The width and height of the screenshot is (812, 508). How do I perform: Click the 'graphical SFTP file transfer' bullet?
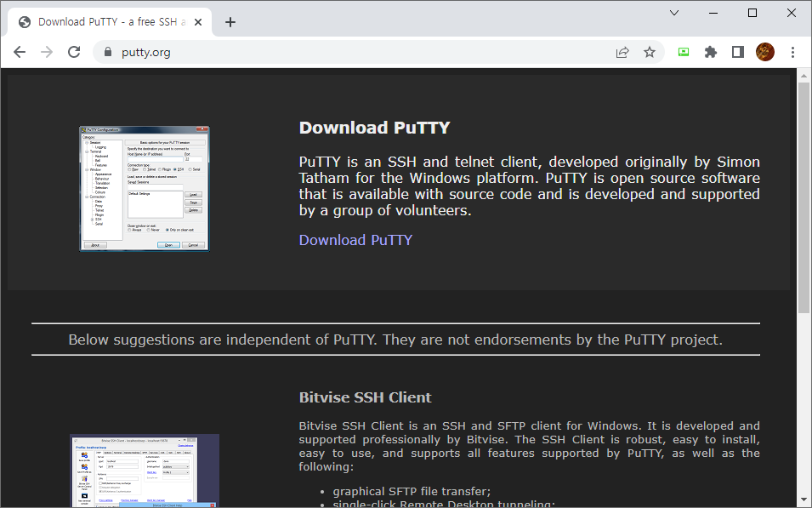coord(412,491)
